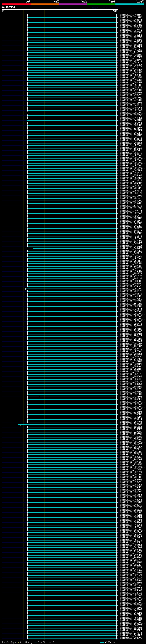Screen dimensions: 146x644
Task: Open hit UniRef100_P12411
Action: click(131, 593)
